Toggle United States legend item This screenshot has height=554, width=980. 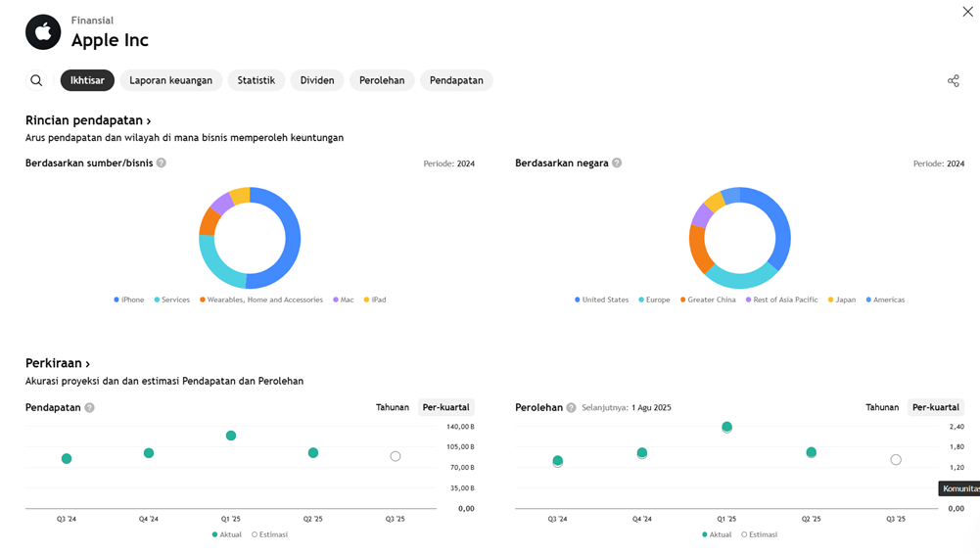click(602, 300)
